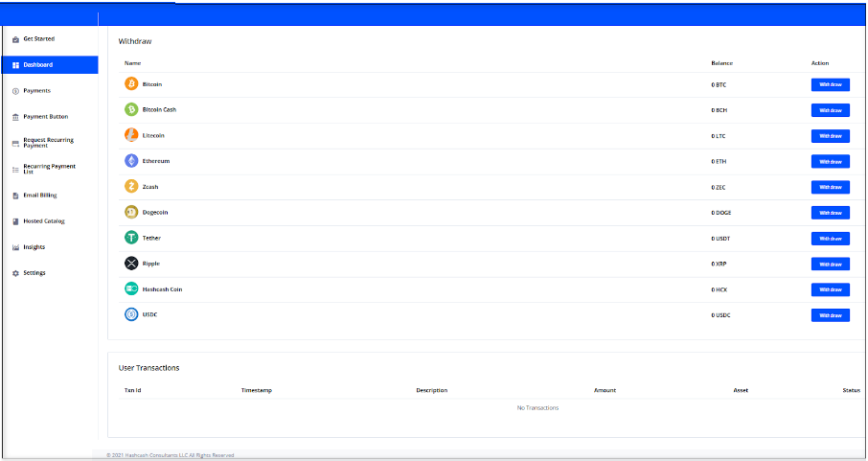The image size is (868, 461).
Task: Click the Timestamp column header
Action: 257,390
